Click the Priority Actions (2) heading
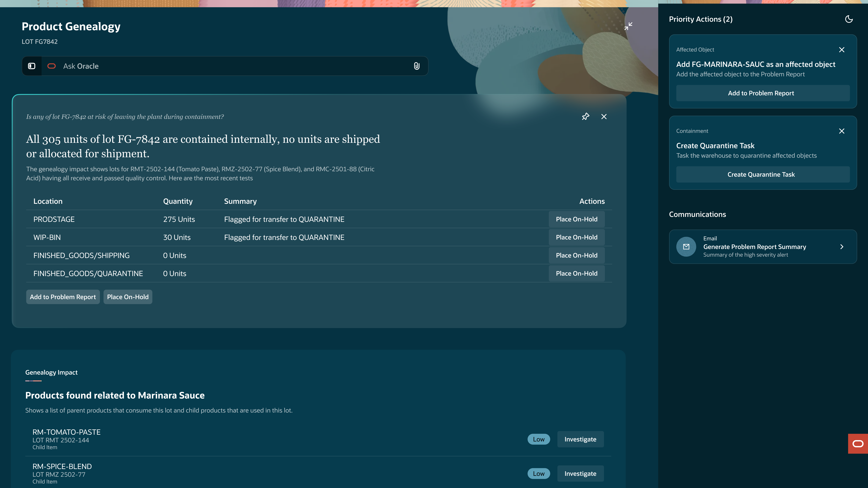 (701, 19)
